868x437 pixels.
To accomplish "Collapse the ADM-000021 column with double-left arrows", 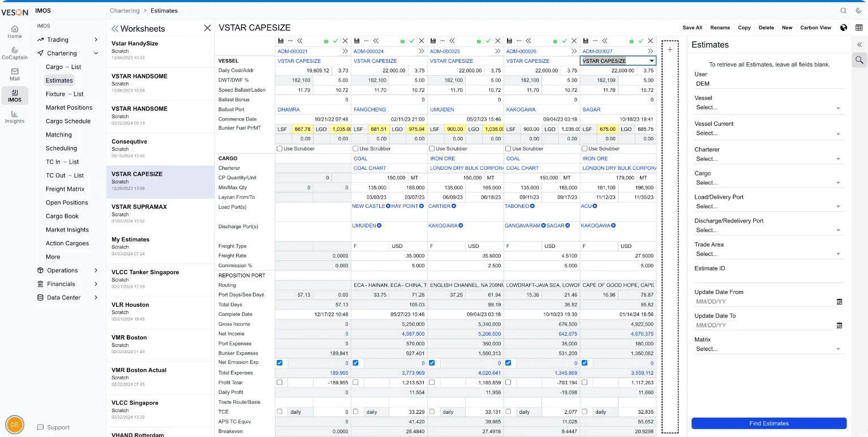I will [x=300, y=41].
